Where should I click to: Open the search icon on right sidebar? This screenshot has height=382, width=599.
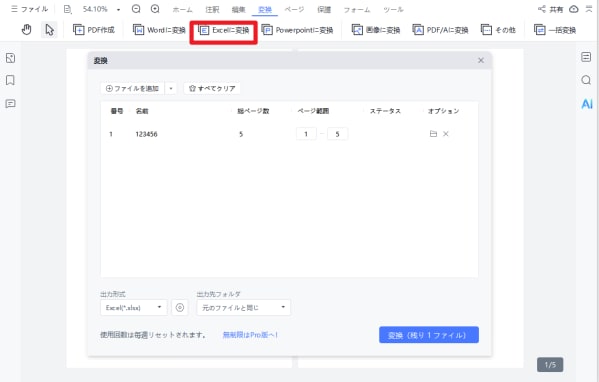pyautogui.click(x=586, y=80)
